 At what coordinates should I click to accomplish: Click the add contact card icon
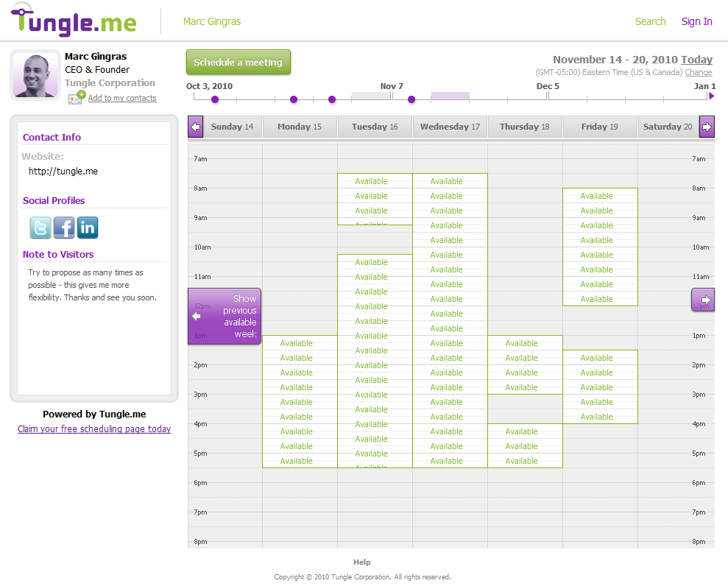77,98
